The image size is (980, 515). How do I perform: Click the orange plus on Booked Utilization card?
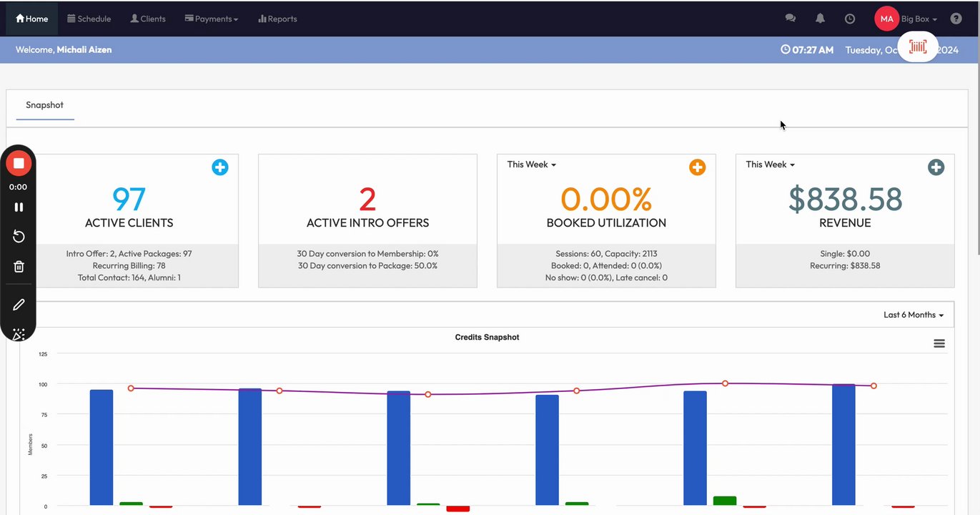697,167
